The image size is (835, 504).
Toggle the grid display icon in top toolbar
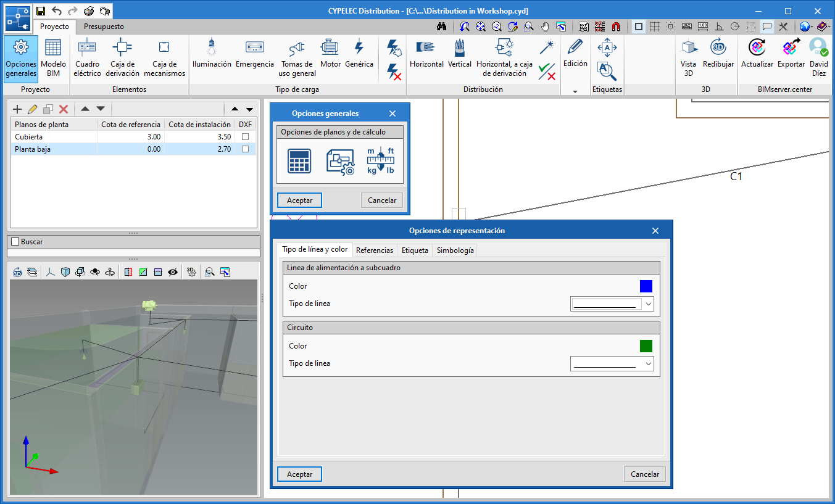pyautogui.click(x=655, y=27)
